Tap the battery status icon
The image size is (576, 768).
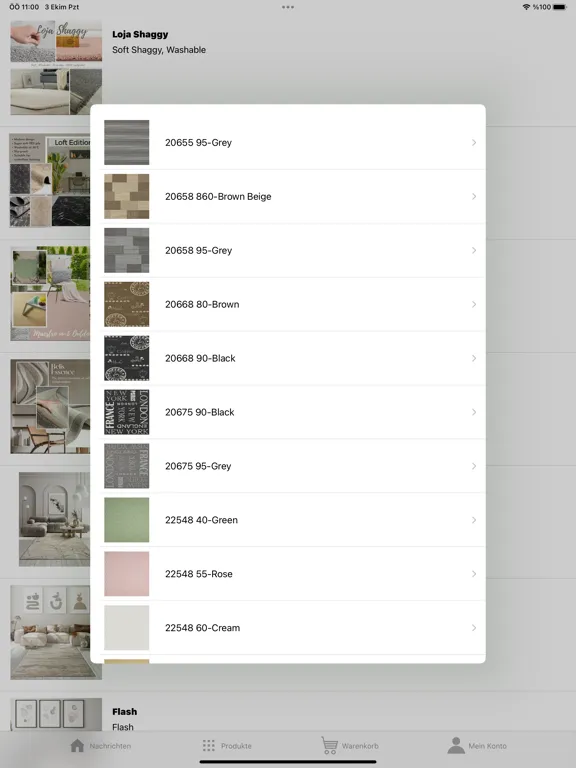[560, 7]
